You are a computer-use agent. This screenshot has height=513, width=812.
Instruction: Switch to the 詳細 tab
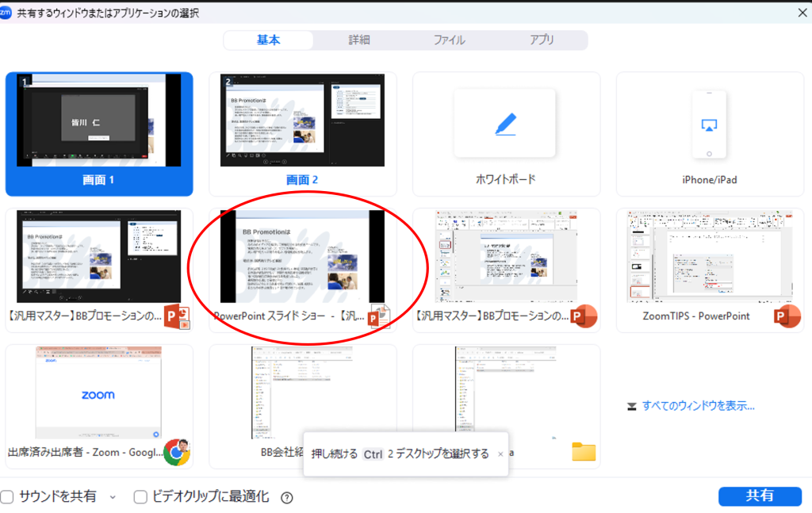click(x=359, y=40)
